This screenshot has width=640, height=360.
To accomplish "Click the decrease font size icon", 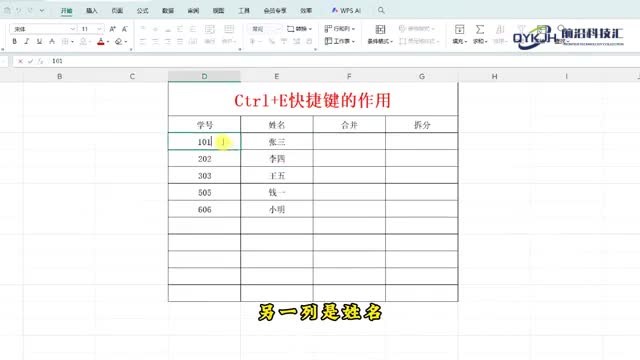I will (x=125, y=29).
